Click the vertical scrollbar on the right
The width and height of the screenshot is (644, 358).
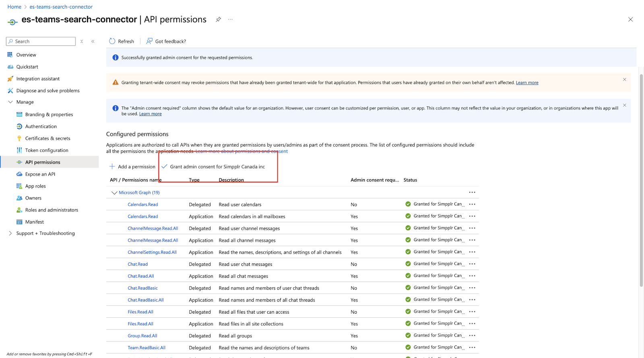(x=641, y=181)
